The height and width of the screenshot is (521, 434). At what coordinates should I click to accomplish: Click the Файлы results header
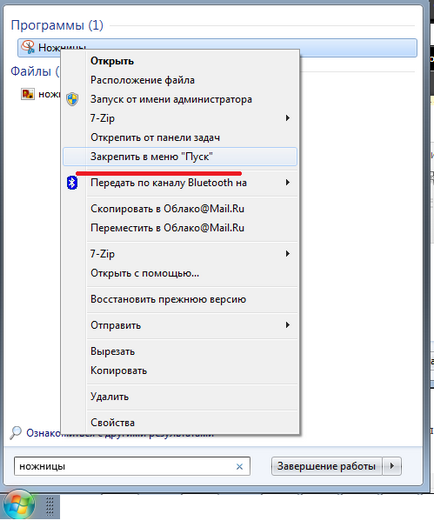[x=35, y=71]
